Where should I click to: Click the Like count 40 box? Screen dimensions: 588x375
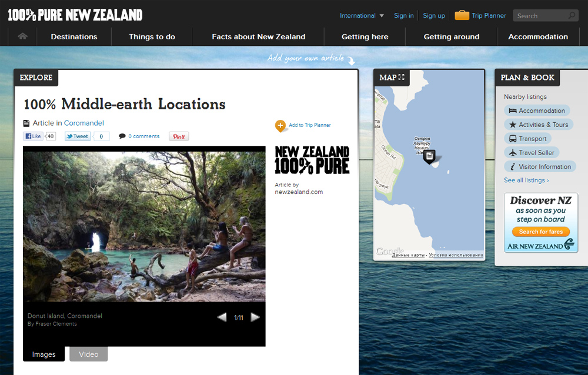(51, 136)
